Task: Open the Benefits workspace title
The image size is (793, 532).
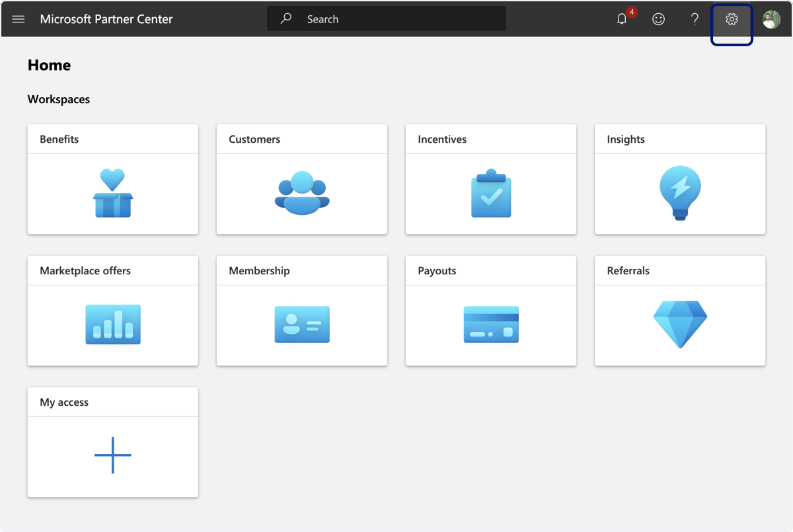Action: tap(59, 139)
